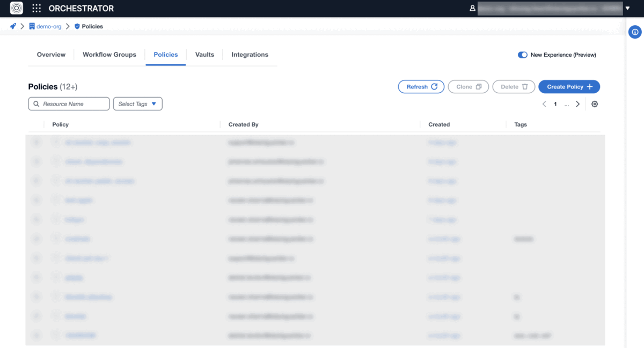Switch to the Overview tab
Viewport: 644px width, 348px height.
(x=51, y=55)
